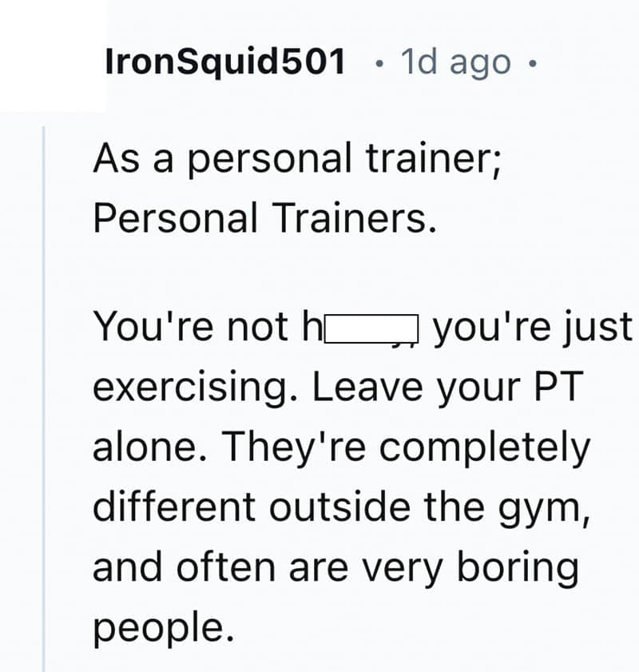Click the dot separator after the username
The image size is (639, 672).
click(x=378, y=62)
